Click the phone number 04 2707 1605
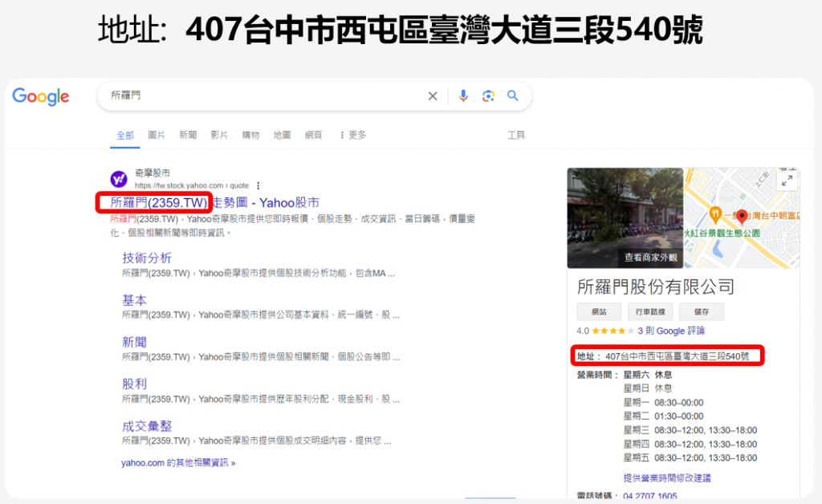Screen dimensions: 822x504 (650, 496)
